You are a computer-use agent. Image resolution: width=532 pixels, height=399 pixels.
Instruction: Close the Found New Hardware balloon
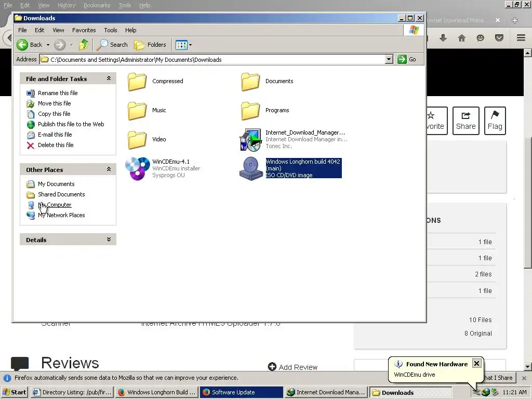pos(476,363)
